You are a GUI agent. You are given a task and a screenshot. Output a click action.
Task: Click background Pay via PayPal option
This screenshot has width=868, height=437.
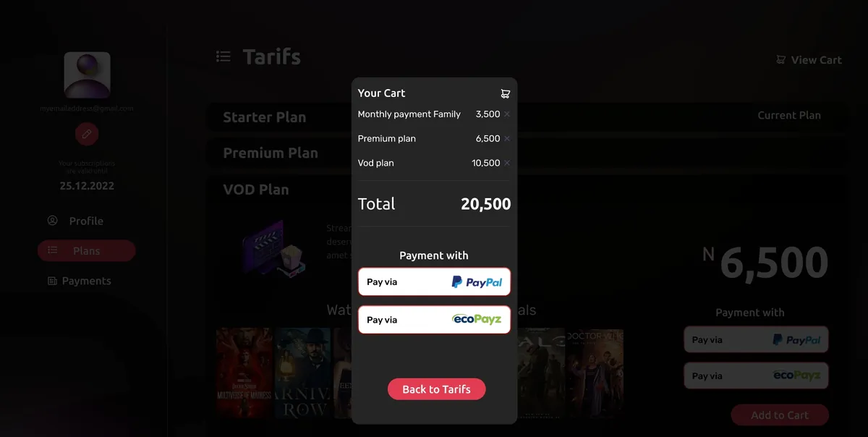coord(756,340)
